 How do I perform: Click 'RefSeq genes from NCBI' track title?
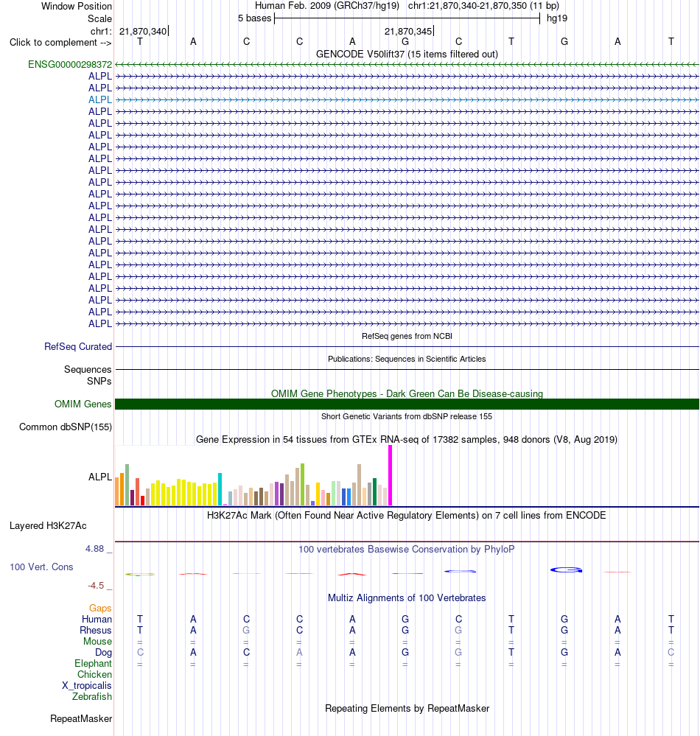pyautogui.click(x=407, y=336)
